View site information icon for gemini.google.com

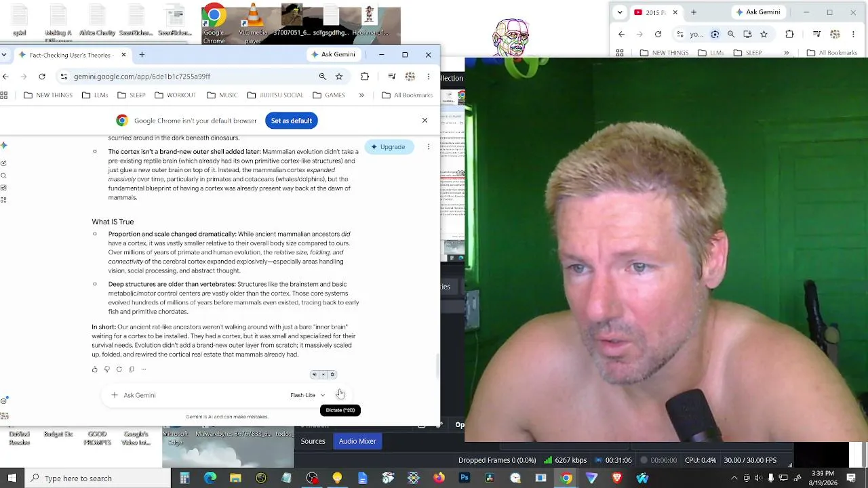[64, 77]
